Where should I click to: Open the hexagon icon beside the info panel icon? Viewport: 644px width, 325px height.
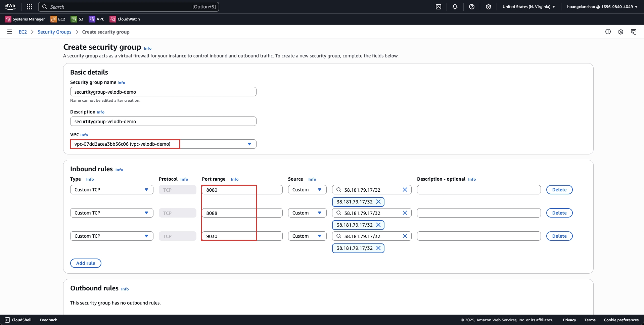pos(621,32)
